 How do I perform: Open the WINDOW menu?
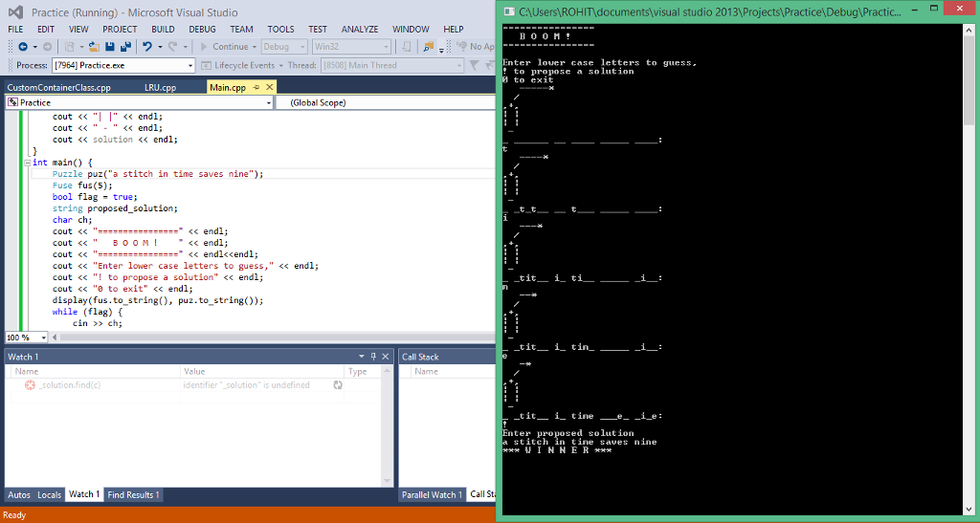pyautogui.click(x=411, y=30)
